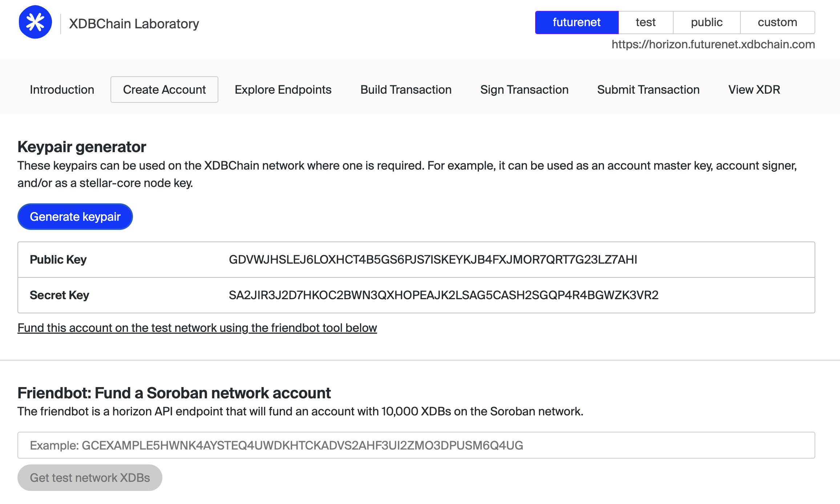Follow the fund account friendbot link
Screen dimensions: 840x504
(197, 328)
